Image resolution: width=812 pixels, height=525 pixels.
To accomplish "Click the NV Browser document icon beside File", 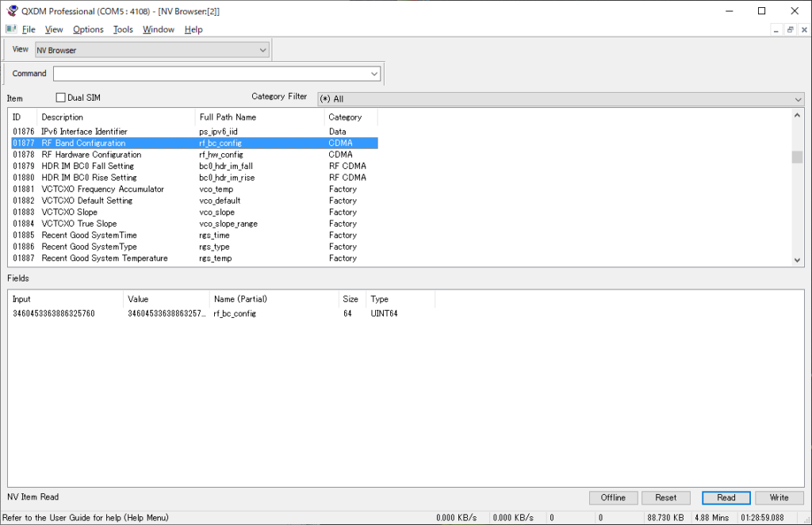I will click(11, 29).
